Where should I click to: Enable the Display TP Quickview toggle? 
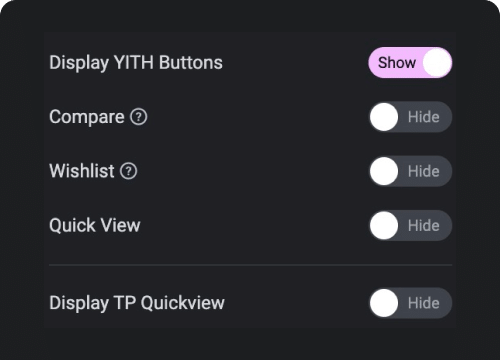tap(410, 303)
